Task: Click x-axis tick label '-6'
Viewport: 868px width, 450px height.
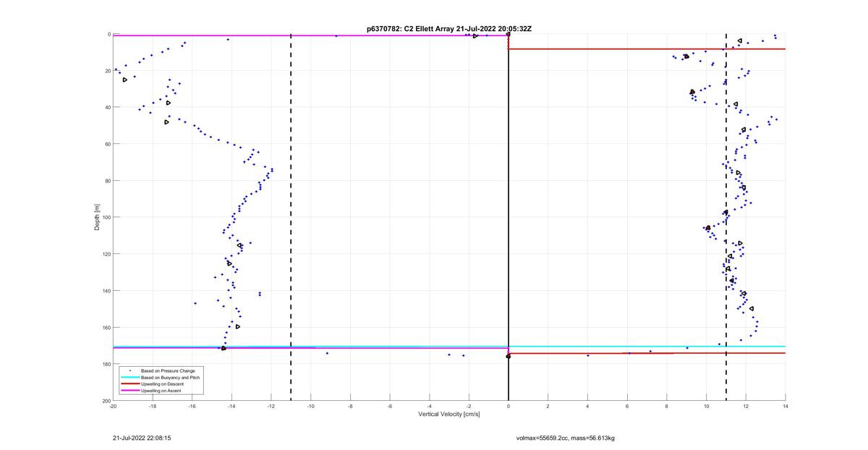Action: click(390, 407)
